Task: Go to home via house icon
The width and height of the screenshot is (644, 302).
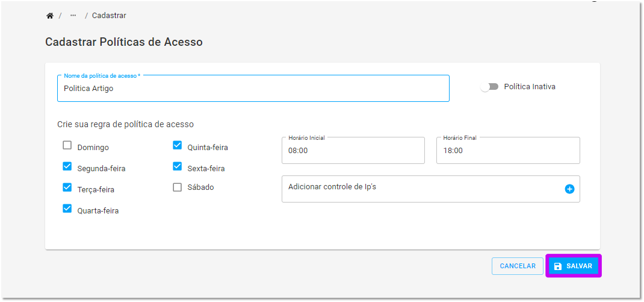Action: click(x=50, y=16)
